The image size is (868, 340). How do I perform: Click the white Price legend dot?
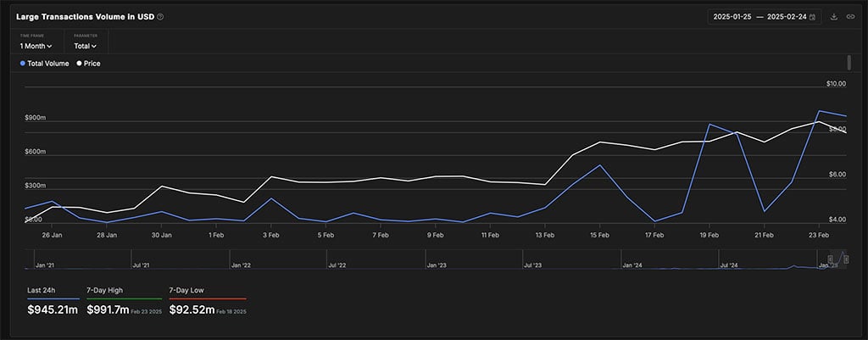(80, 64)
